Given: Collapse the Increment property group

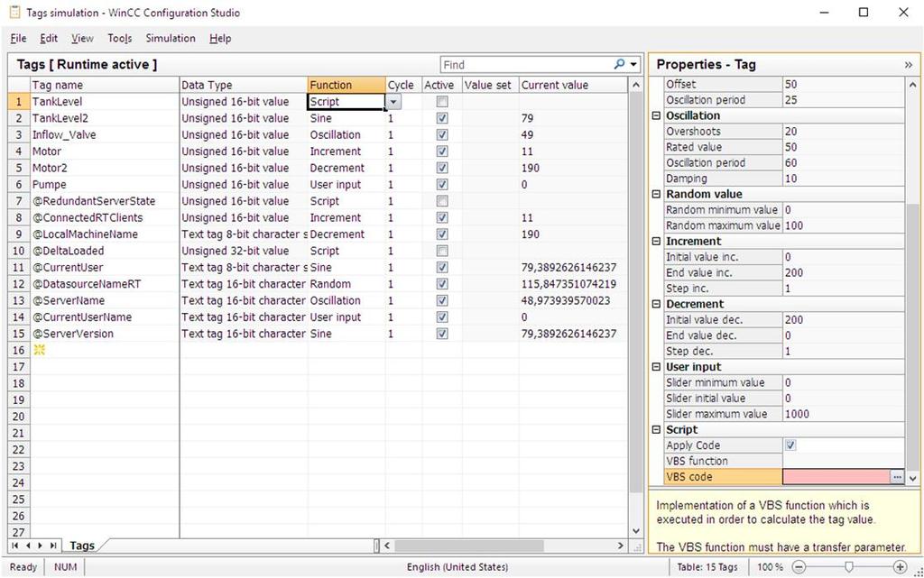Looking at the screenshot, I should click(x=656, y=241).
